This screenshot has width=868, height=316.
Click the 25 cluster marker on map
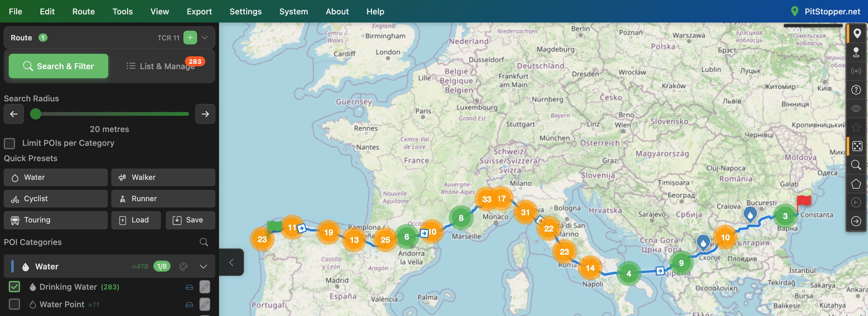tap(385, 240)
